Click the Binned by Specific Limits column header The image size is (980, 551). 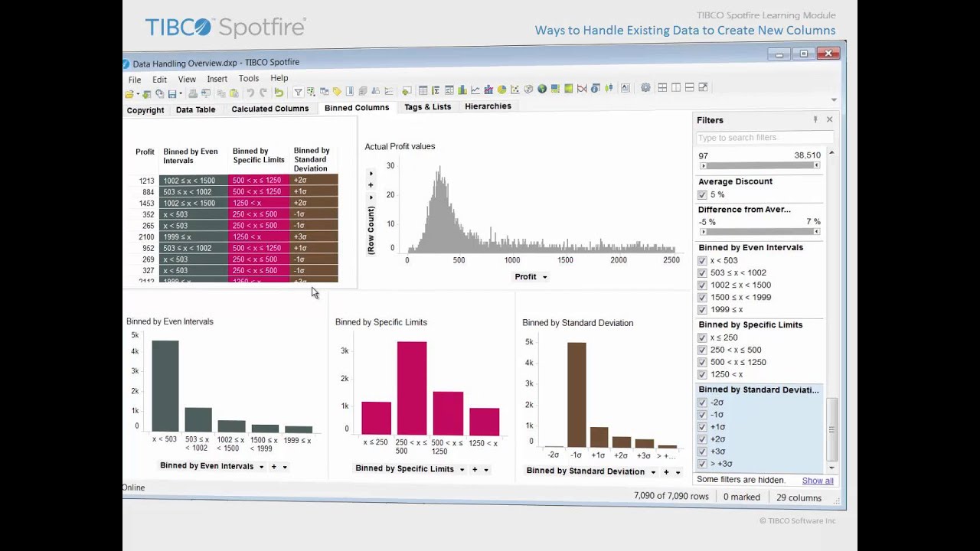(x=259, y=155)
